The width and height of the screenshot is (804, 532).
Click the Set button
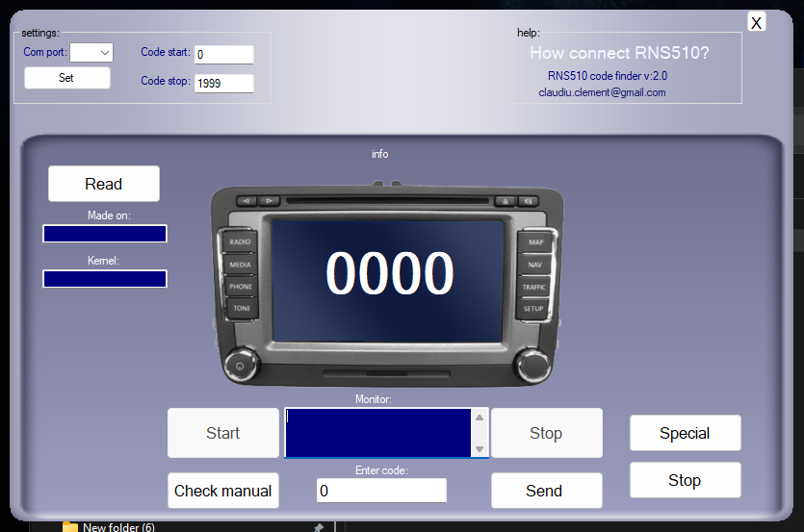point(67,78)
